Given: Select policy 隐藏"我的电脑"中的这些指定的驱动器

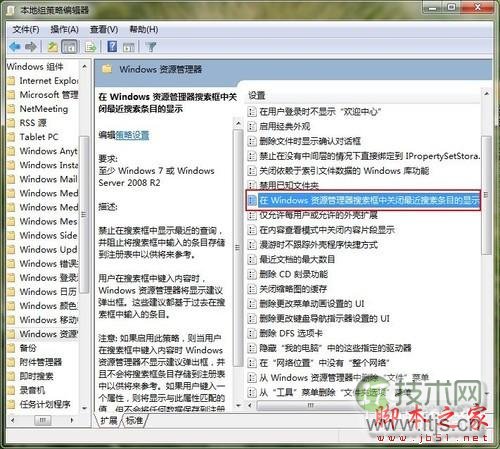Looking at the screenshot, I should pyautogui.click(x=330, y=348).
